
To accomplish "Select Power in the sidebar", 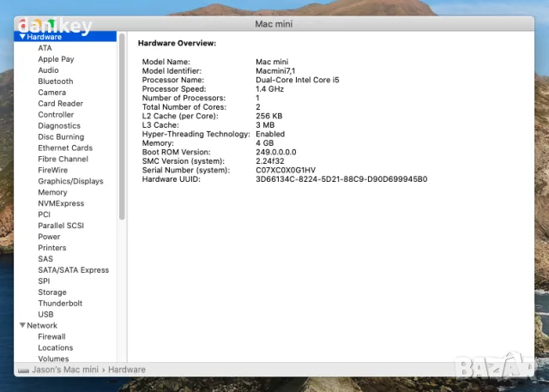I will coord(49,237).
